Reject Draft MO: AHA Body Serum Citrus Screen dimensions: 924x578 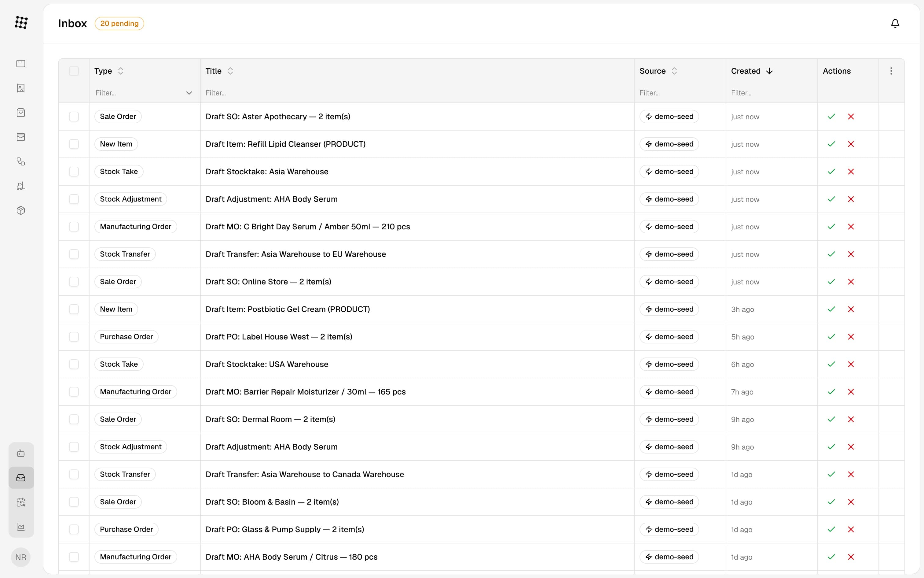(851, 557)
